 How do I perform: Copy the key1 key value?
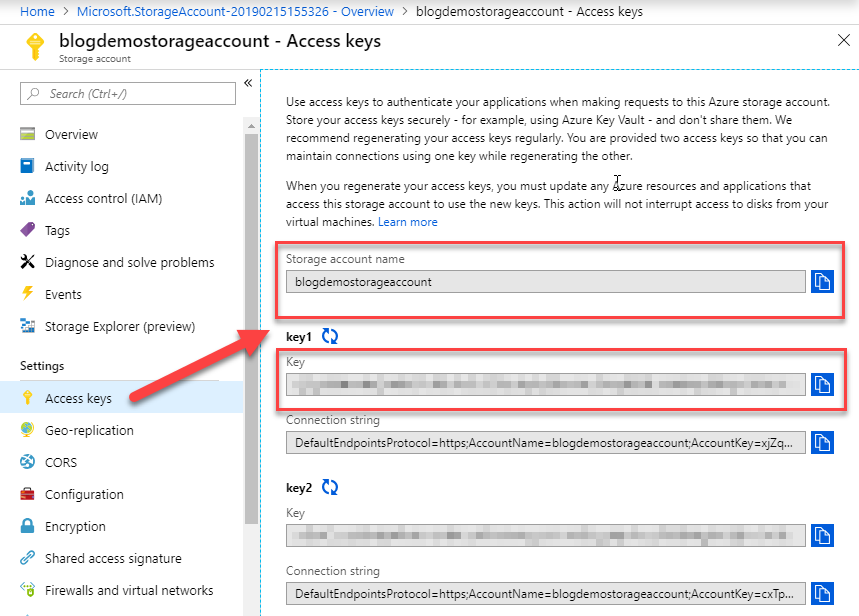pos(822,384)
